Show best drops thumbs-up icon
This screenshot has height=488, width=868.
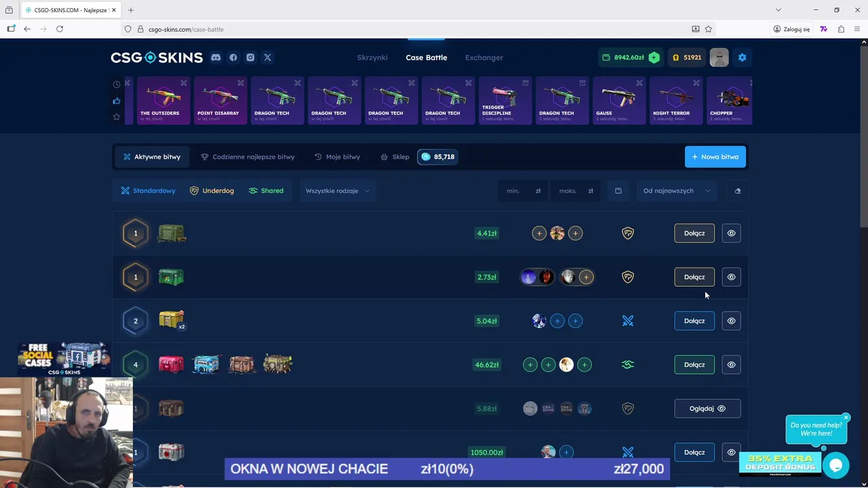click(117, 101)
